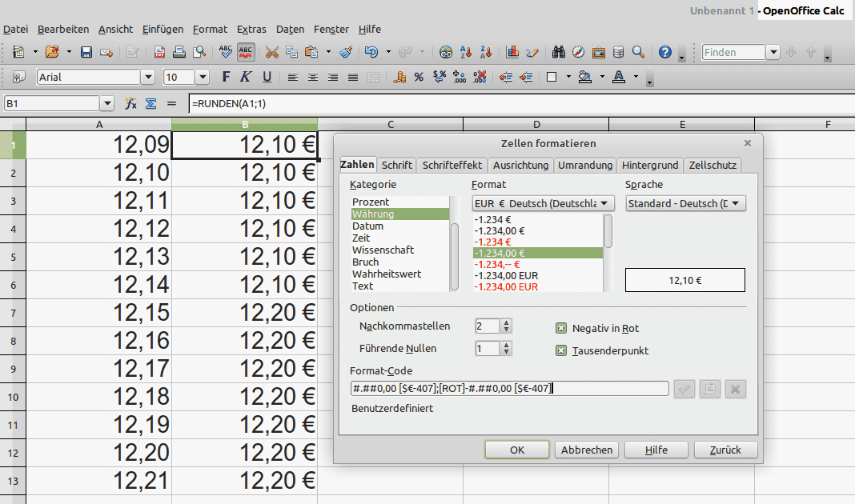855x504 pixels.
Task: Toggle the 'Negativ in Rot' checkbox
Action: click(561, 328)
